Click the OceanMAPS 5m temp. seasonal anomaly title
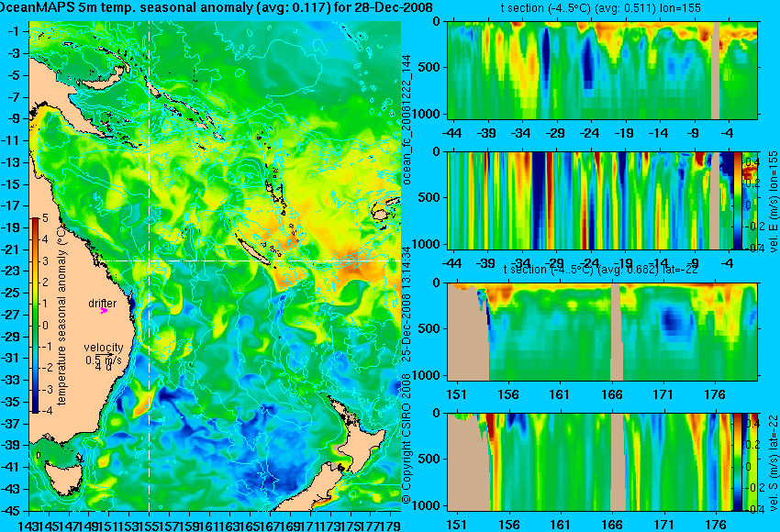The image size is (780, 532). [x=216, y=7]
